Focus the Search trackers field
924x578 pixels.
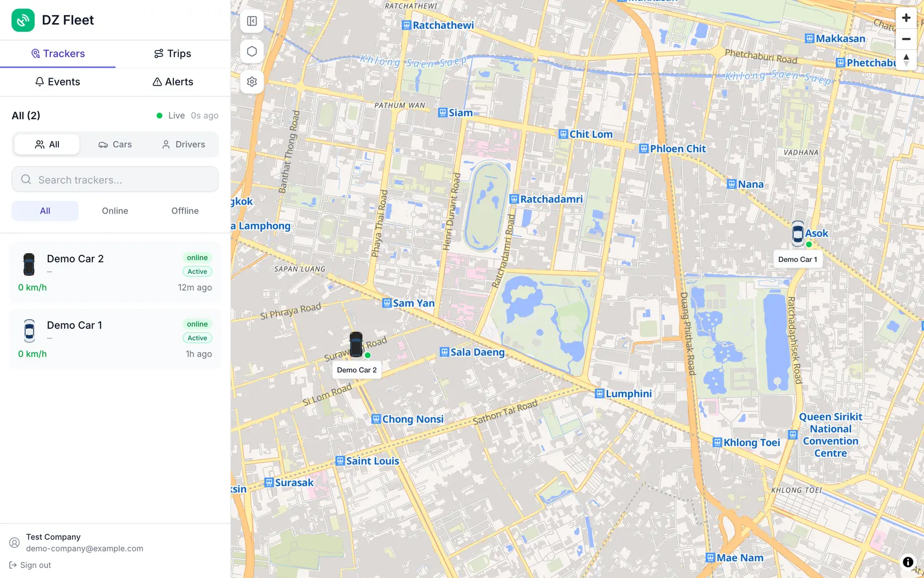point(115,179)
